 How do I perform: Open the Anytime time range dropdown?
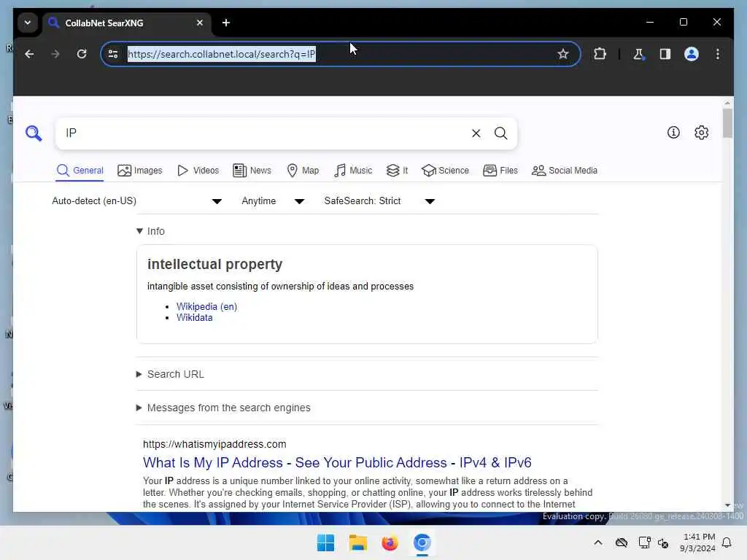pos(273,201)
